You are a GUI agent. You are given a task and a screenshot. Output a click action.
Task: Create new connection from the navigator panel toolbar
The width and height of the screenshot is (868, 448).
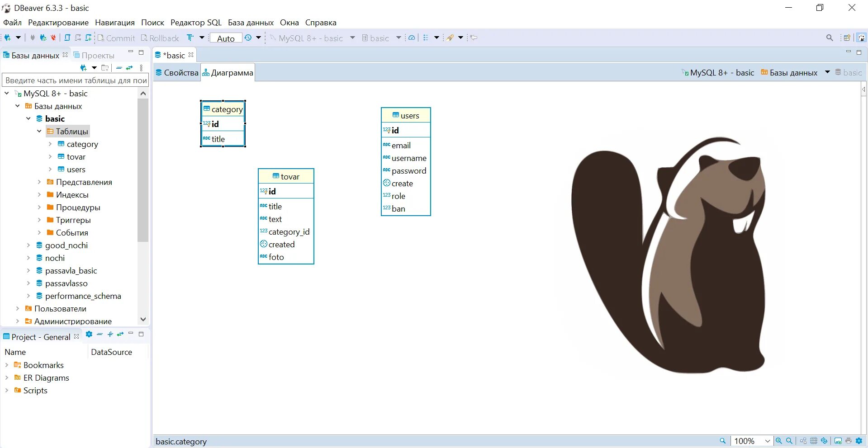click(84, 68)
